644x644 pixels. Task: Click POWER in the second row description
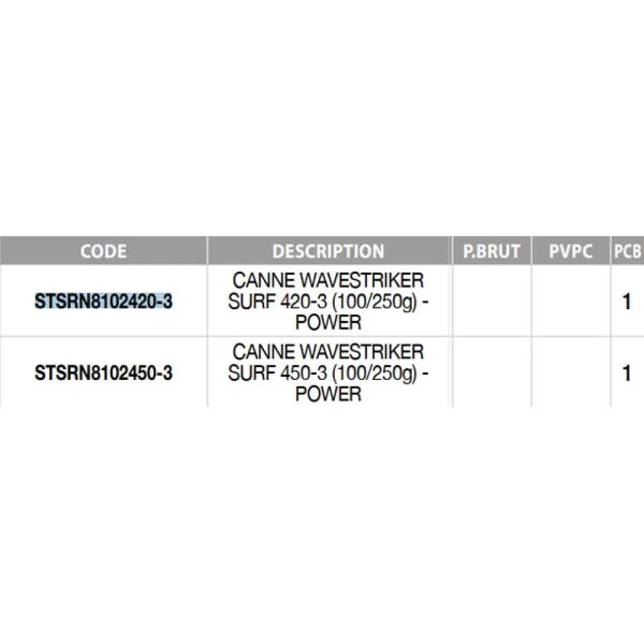tap(328, 393)
